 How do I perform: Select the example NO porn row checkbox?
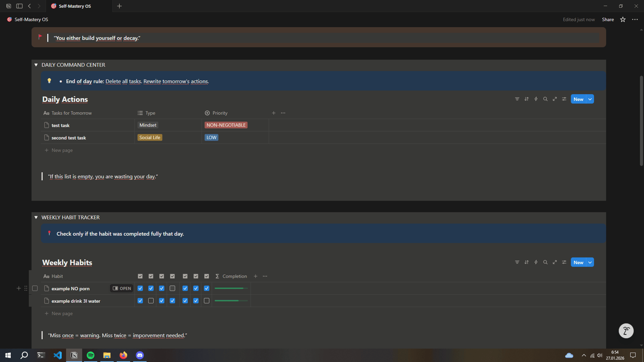pyautogui.click(x=35, y=289)
